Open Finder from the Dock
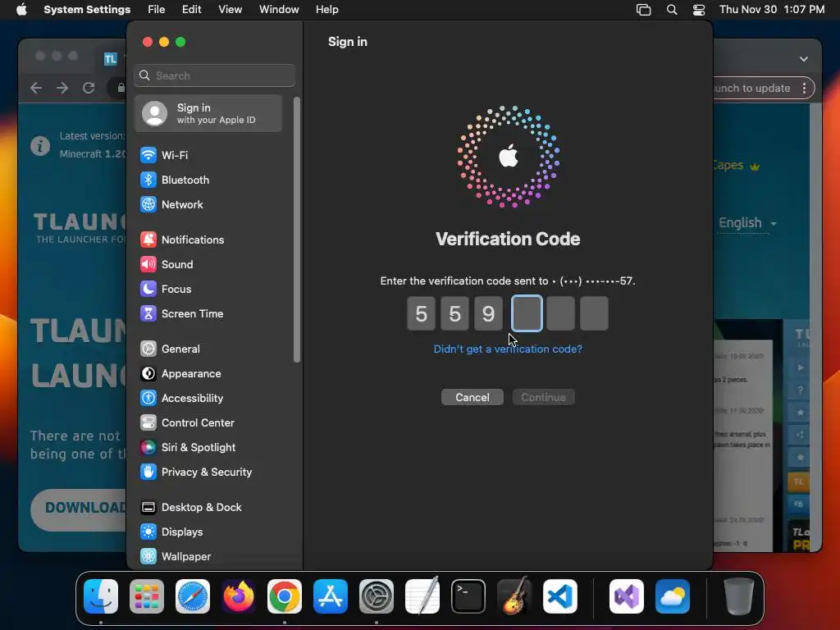 [x=101, y=596]
